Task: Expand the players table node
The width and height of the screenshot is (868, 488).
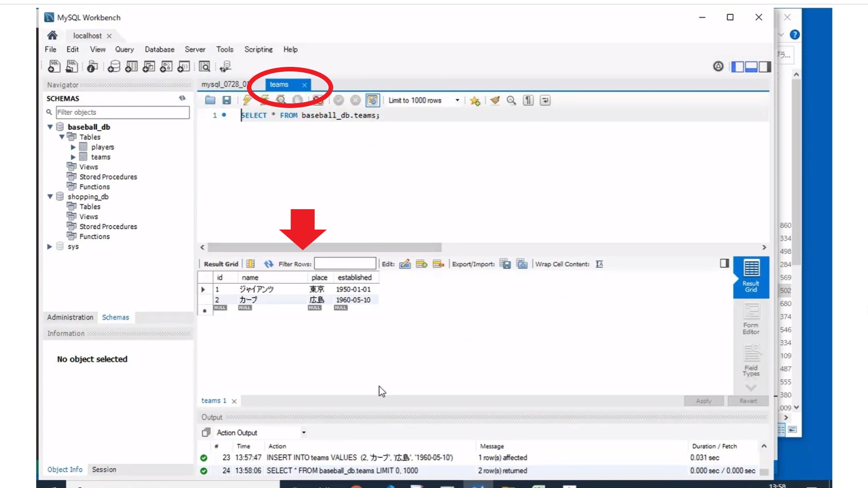Action: 73,147
